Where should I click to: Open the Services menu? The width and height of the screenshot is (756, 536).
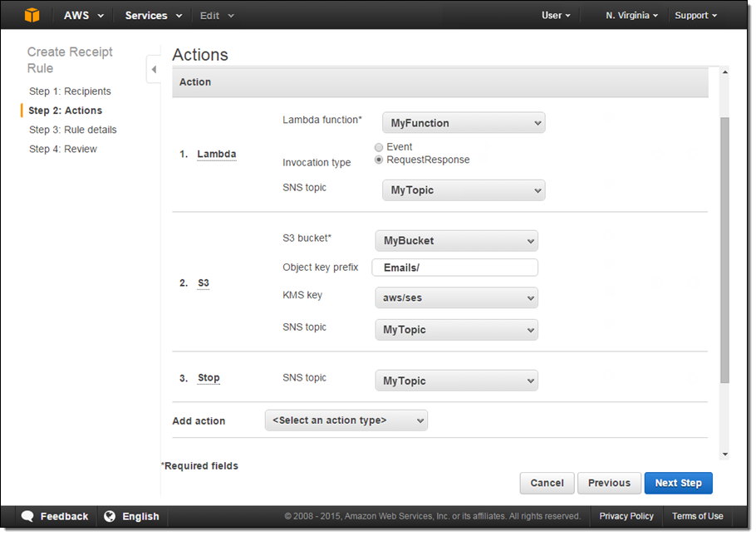point(151,15)
